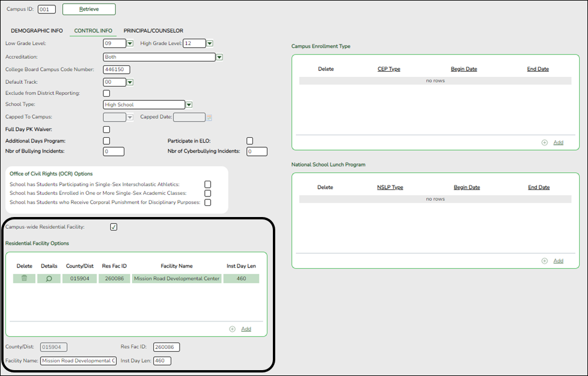Click Add in Campus Enrollment Type panel
Viewport: 588px width, 376px height.
[557, 142]
